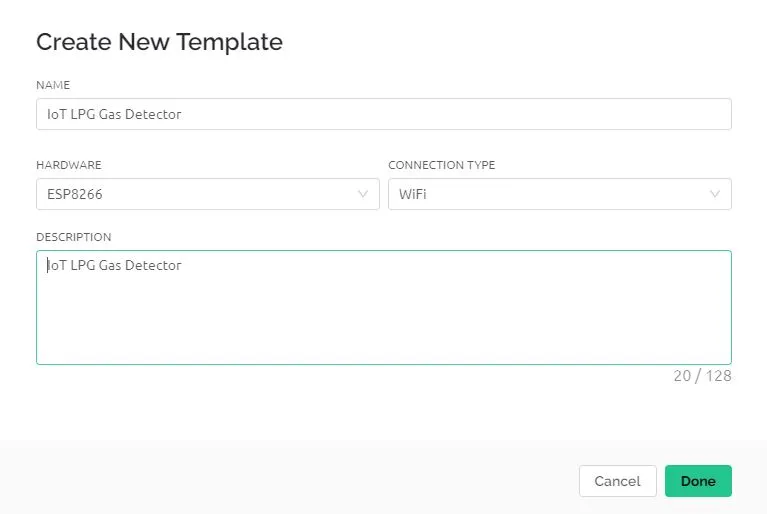Place cursor in description's IoT LPG Gas Detector text
Screen dimensions: 767x514
pos(114,265)
